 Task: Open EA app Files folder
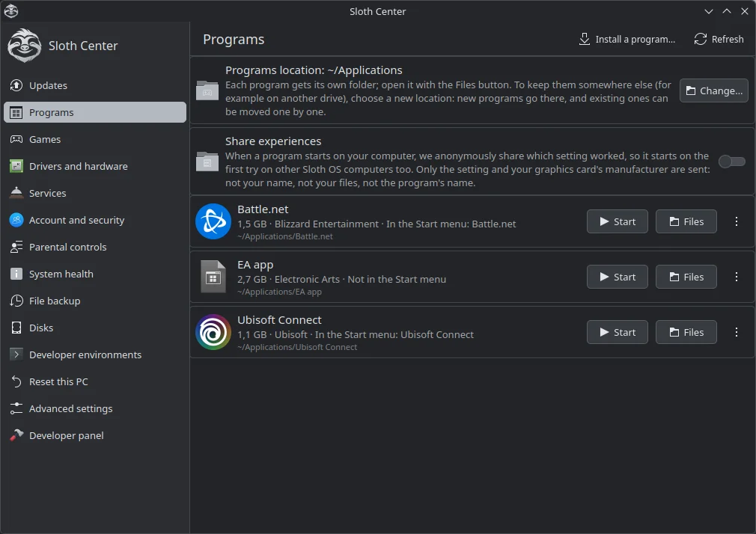click(686, 277)
